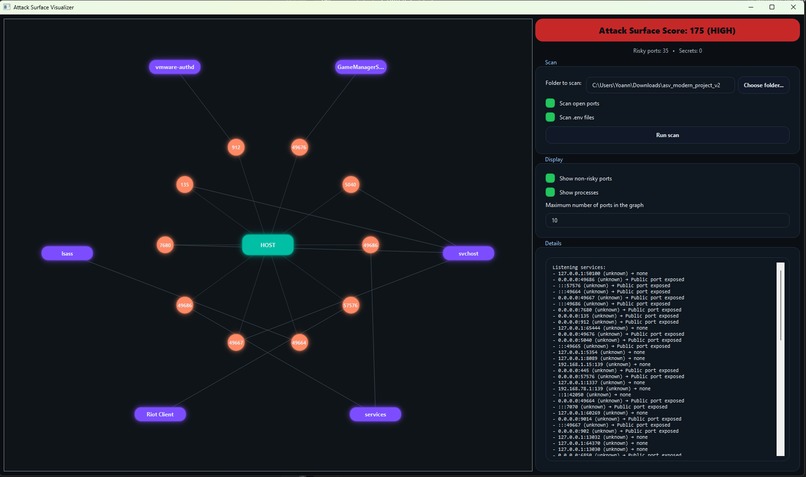Click the '0.0.0.0:9014' details line

[619, 419]
